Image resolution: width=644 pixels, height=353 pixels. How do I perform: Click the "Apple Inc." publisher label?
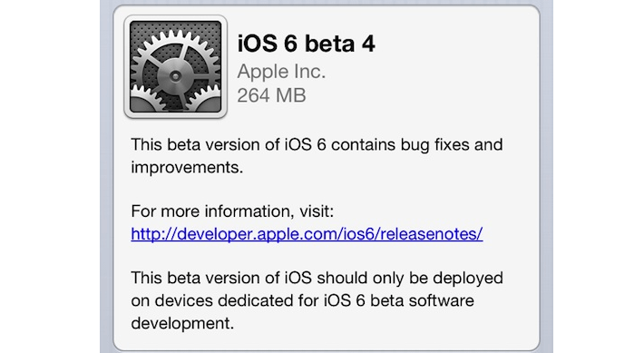click(x=281, y=72)
